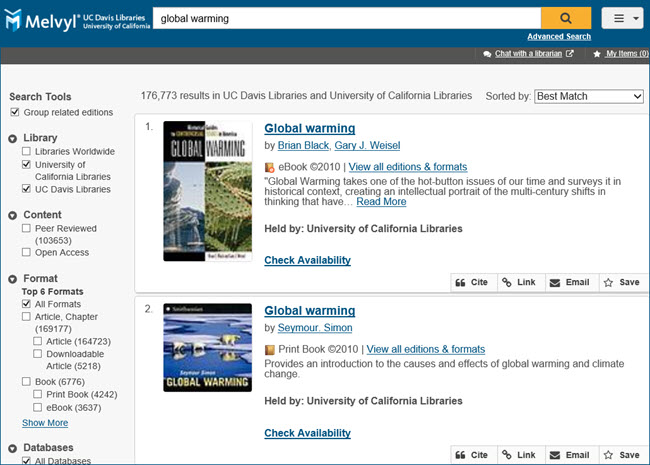Open author Brian Black link
Screen dimensions: 650x465
click(303, 145)
